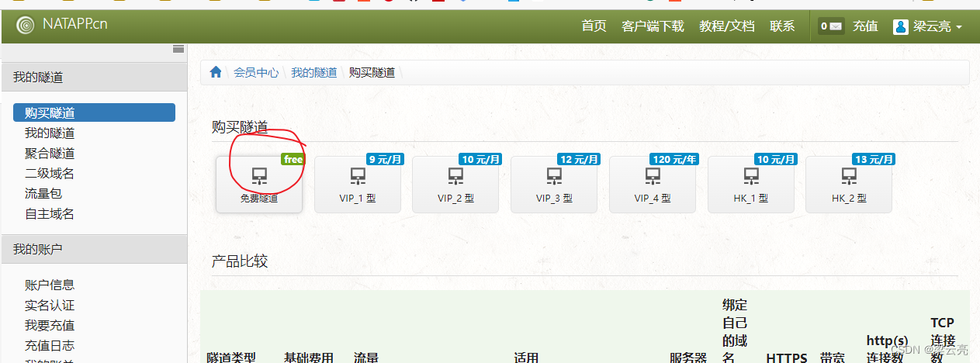980x363 pixels.
Task: Go to 会员中心 breadcrumb
Action: coord(256,72)
